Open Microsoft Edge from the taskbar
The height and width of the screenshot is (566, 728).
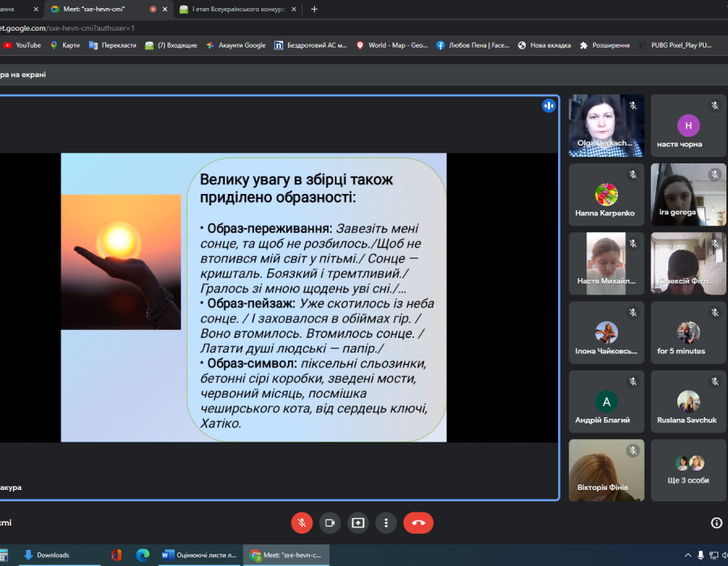tap(143, 555)
